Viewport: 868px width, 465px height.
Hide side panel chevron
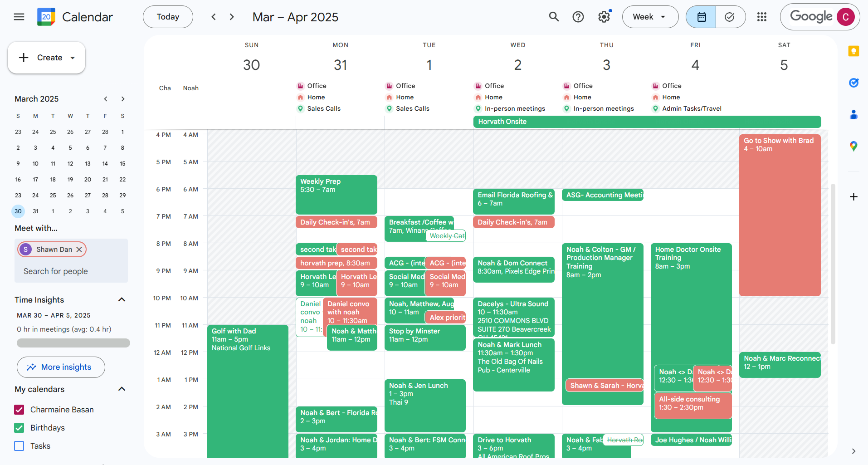[853, 451]
